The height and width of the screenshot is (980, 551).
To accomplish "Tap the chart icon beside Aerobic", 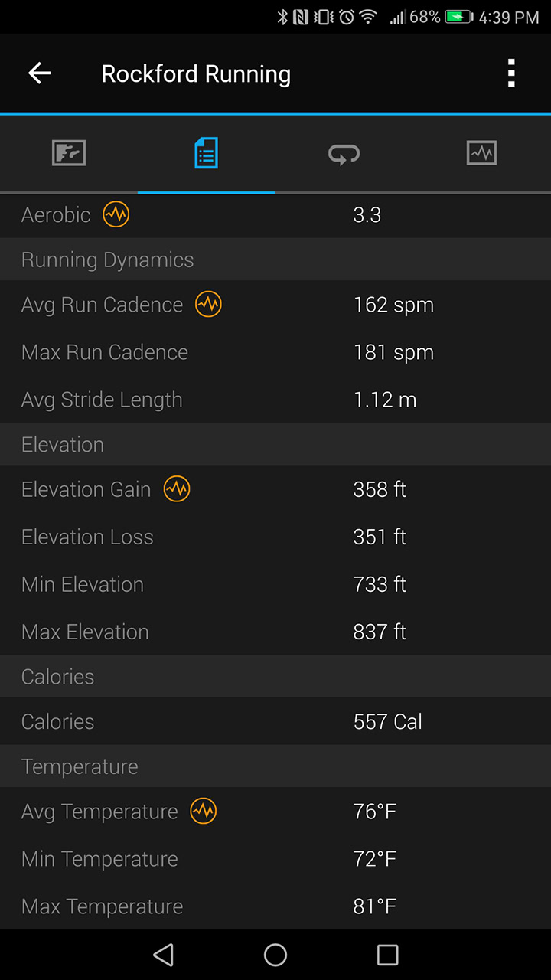I will point(116,215).
